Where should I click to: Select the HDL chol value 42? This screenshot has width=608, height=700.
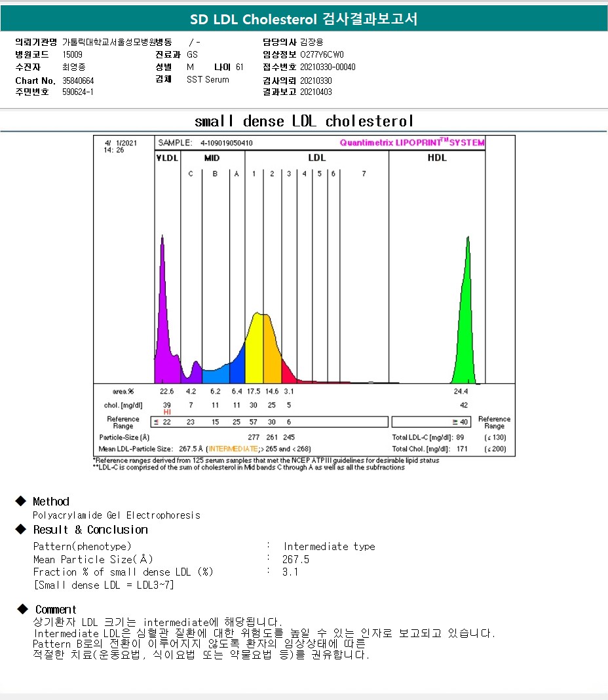tap(464, 405)
